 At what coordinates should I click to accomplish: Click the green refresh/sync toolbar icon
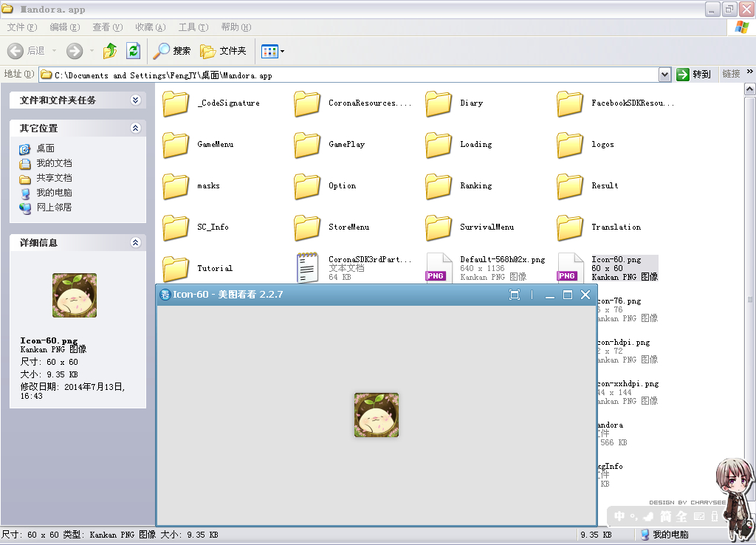point(133,51)
